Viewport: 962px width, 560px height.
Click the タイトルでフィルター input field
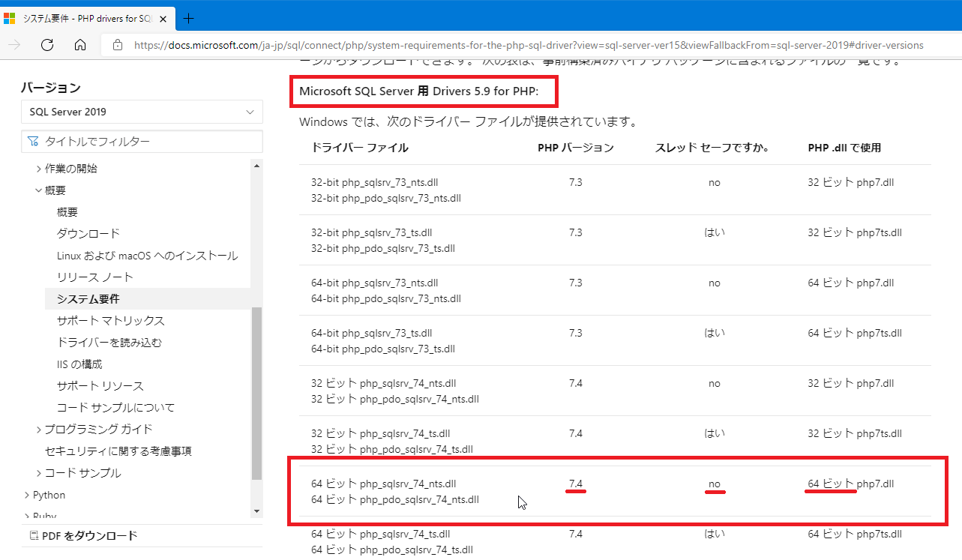(150, 141)
